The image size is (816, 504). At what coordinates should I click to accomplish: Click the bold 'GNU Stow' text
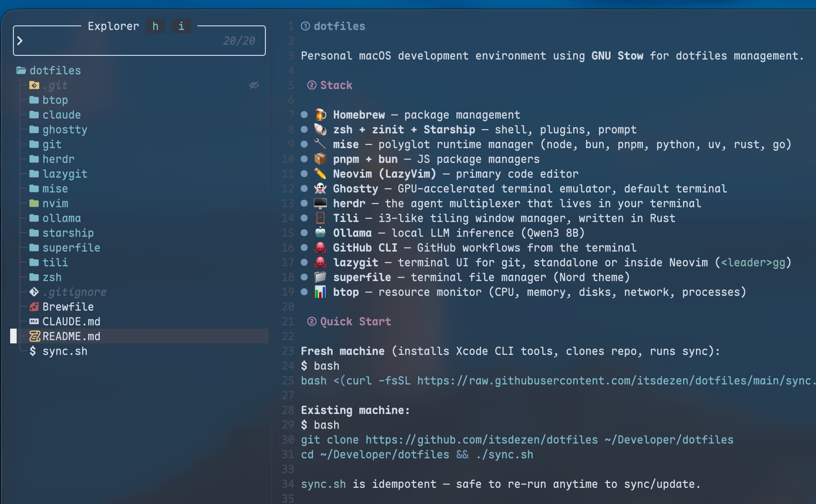tap(618, 56)
